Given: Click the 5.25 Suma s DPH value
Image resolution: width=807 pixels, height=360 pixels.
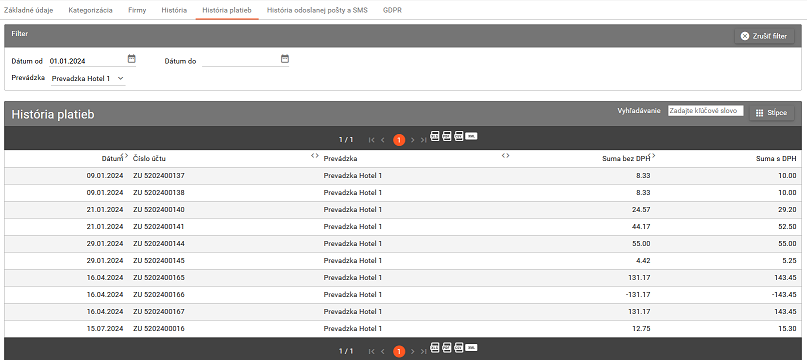Looking at the screenshot, I should click(790, 261).
